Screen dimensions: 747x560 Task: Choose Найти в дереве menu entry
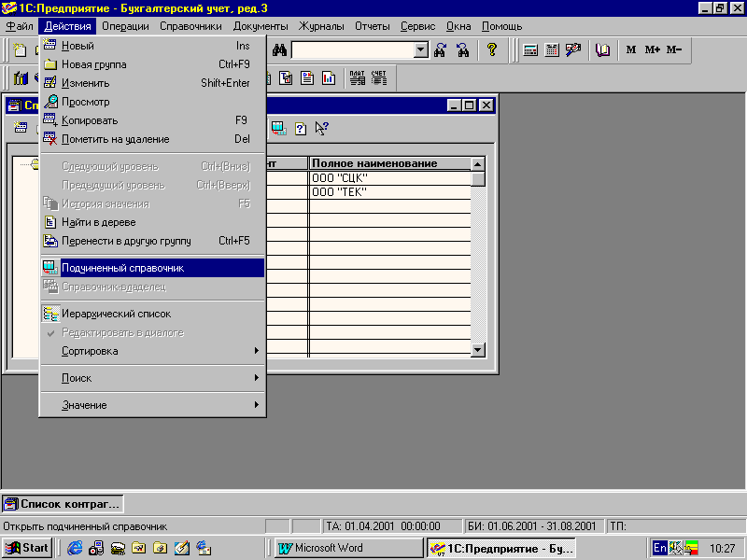point(152,222)
